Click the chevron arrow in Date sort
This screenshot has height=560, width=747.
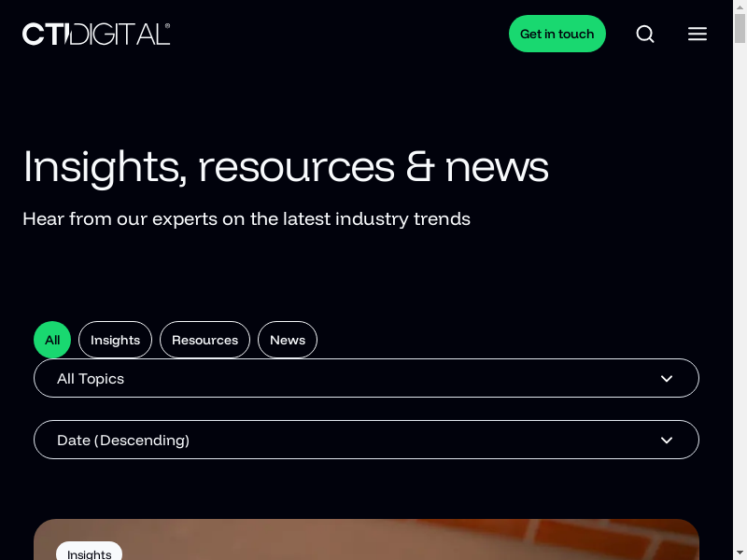pyautogui.click(x=667, y=440)
